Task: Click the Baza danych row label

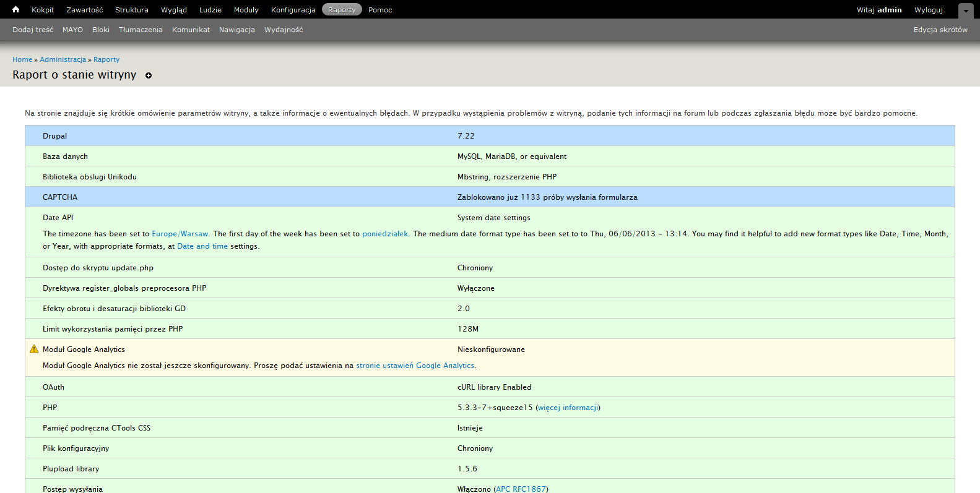Action: (65, 156)
